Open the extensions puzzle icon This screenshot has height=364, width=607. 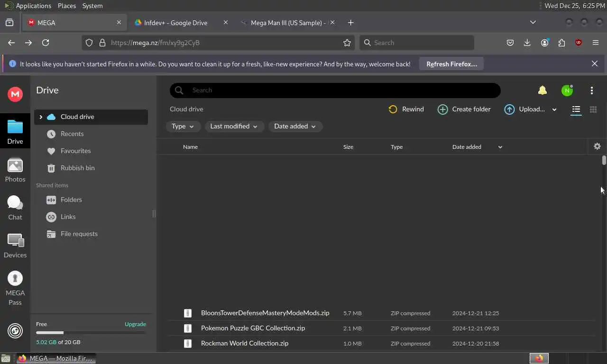(x=561, y=43)
